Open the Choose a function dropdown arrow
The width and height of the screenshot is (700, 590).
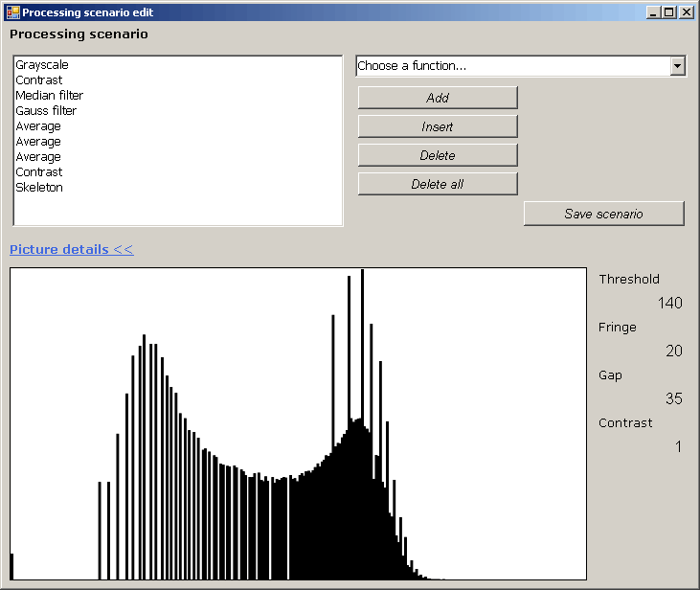pyautogui.click(x=678, y=66)
